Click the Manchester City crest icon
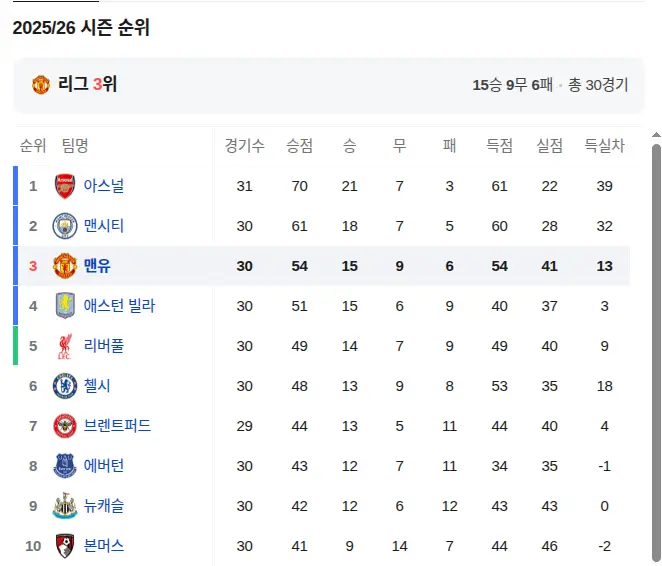 (65, 226)
